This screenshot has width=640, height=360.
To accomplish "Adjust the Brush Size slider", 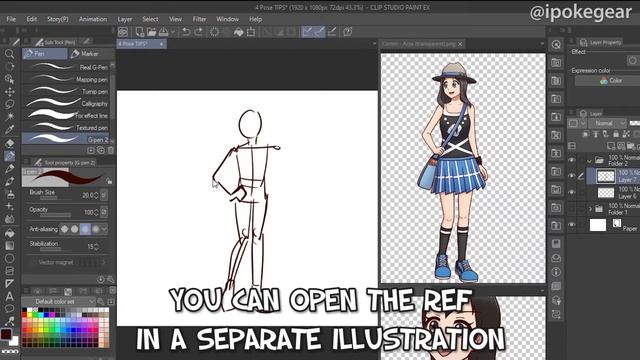I will (55, 198).
